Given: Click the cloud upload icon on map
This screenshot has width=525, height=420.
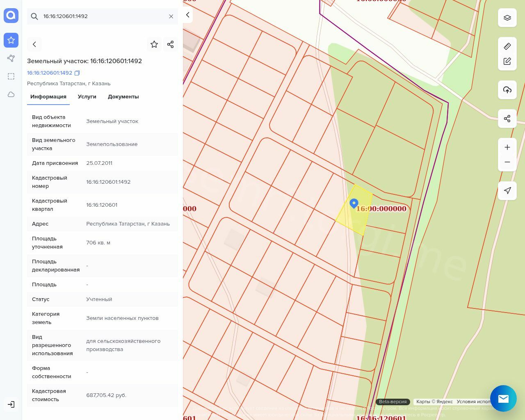Looking at the screenshot, I should [x=507, y=90].
